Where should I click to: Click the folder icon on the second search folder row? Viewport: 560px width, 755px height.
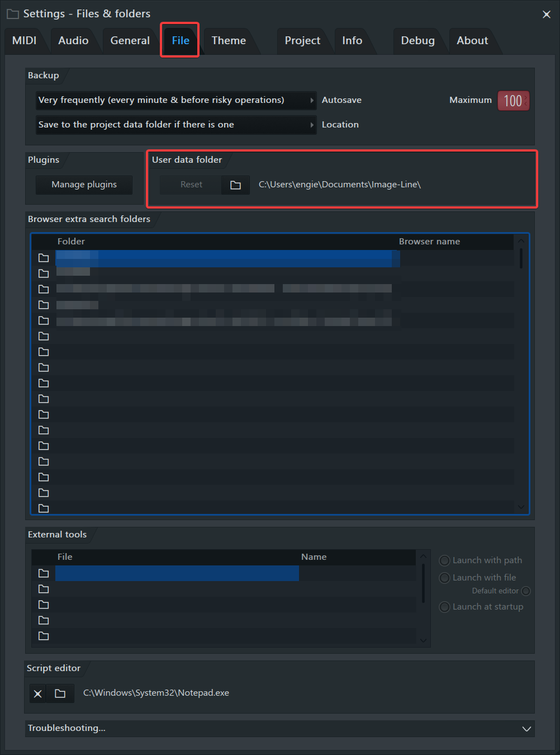(x=44, y=273)
